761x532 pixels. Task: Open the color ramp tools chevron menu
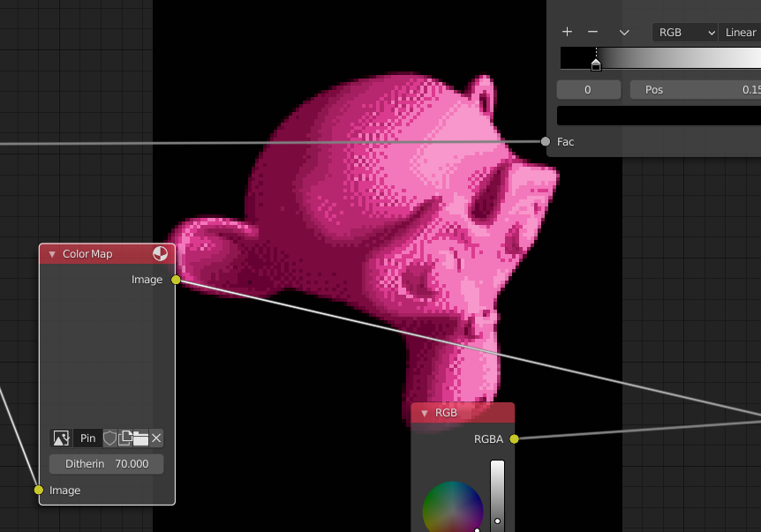pyautogui.click(x=624, y=33)
